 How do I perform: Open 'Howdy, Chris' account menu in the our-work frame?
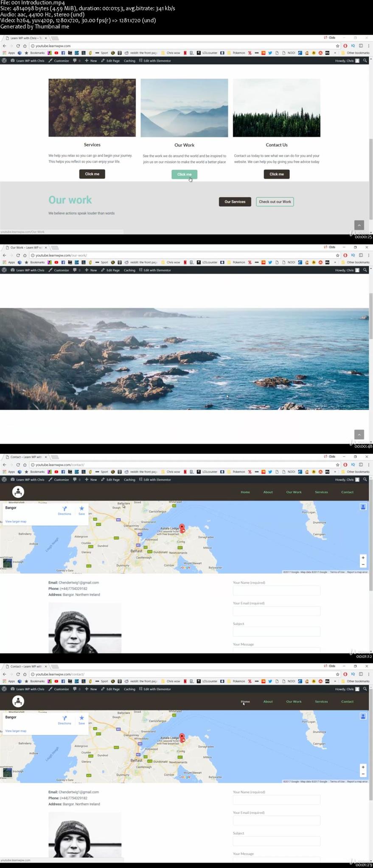[347, 270]
